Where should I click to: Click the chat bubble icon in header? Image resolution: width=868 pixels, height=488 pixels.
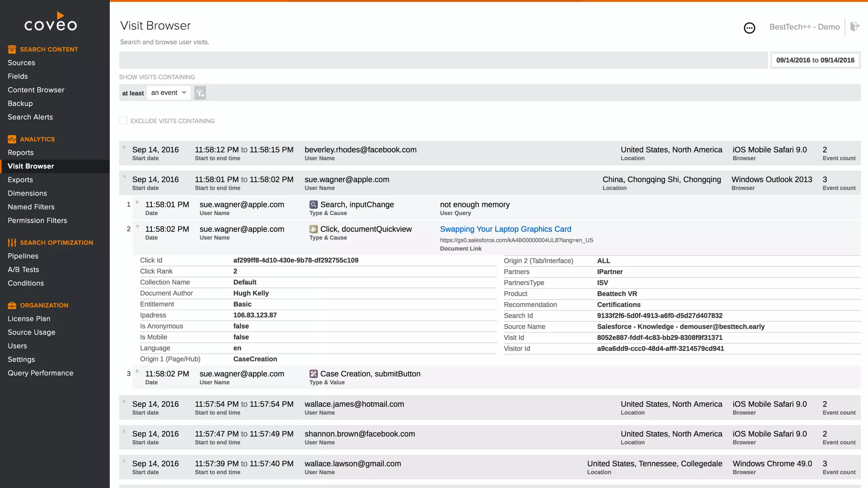click(x=749, y=28)
